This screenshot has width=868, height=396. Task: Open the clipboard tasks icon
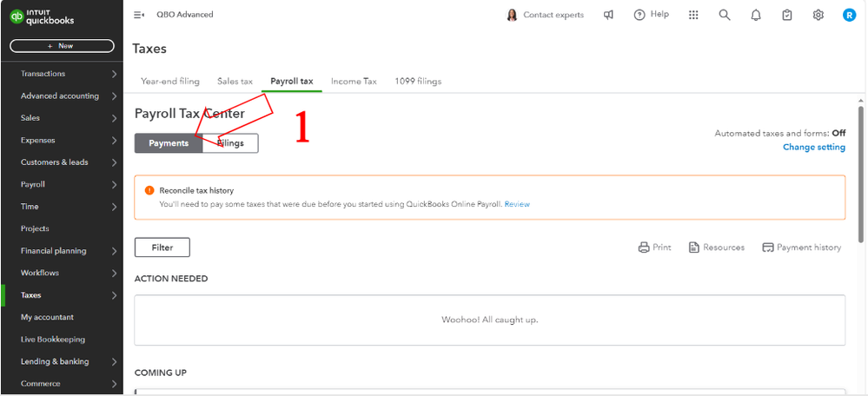tap(787, 15)
